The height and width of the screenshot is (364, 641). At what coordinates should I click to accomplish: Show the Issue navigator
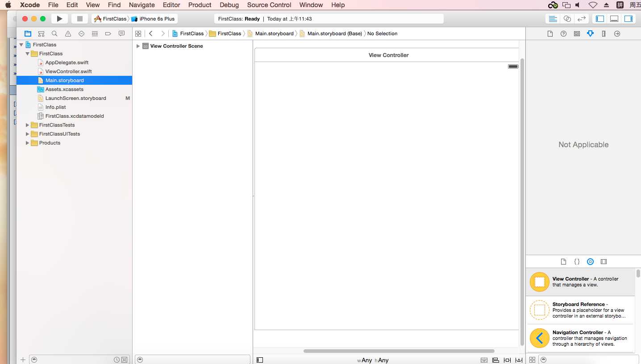pyautogui.click(x=68, y=33)
